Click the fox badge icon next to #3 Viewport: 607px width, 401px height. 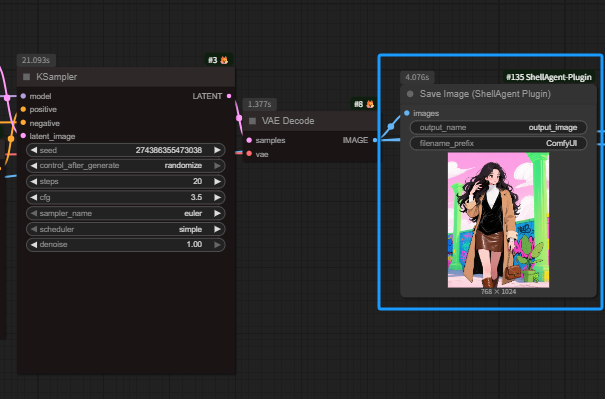[225, 60]
